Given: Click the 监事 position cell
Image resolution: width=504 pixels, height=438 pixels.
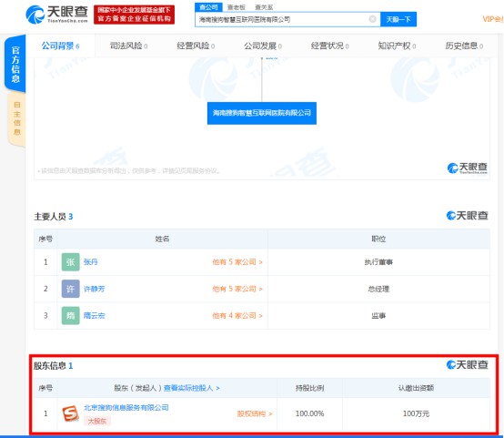Looking at the screenshot, I should [378, 315].
